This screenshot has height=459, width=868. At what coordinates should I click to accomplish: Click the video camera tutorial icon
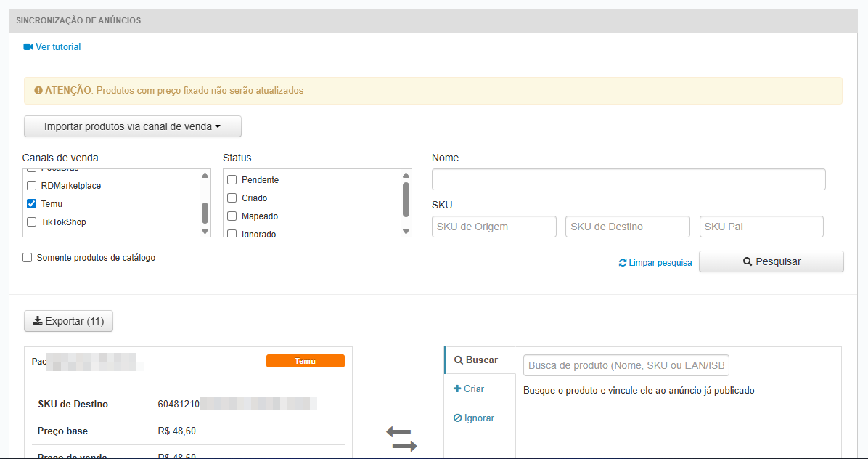[28, 47]
